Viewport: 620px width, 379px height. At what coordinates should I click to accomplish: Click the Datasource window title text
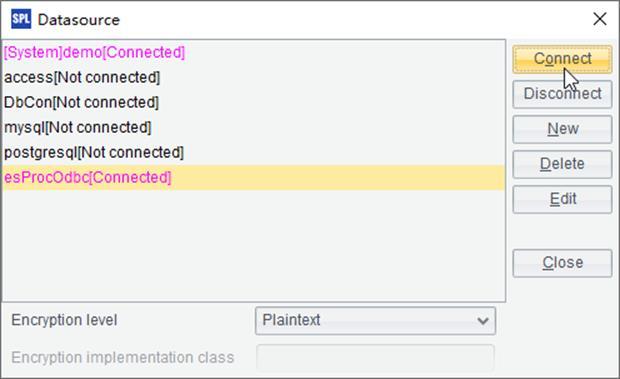pos(79,20)
